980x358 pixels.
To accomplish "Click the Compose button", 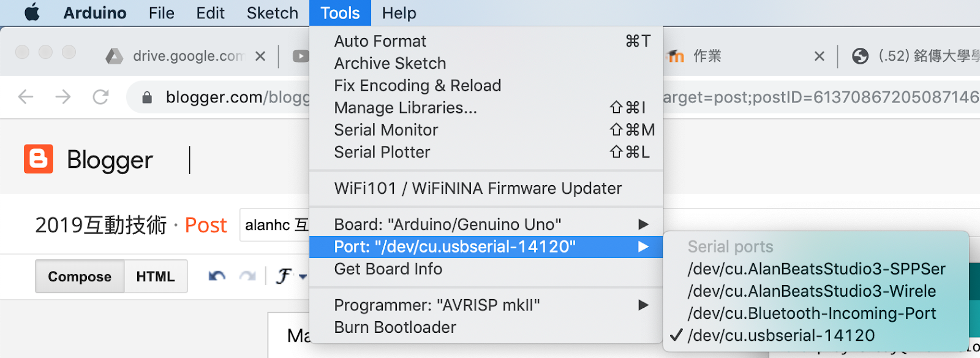I will click(80, 276).
